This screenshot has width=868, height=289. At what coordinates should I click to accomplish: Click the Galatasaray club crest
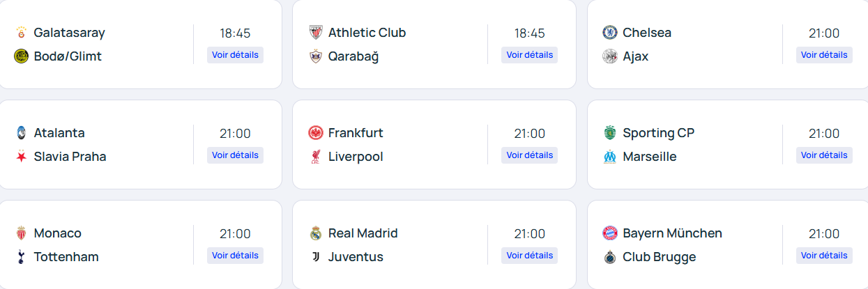click(x=21, y=33)
